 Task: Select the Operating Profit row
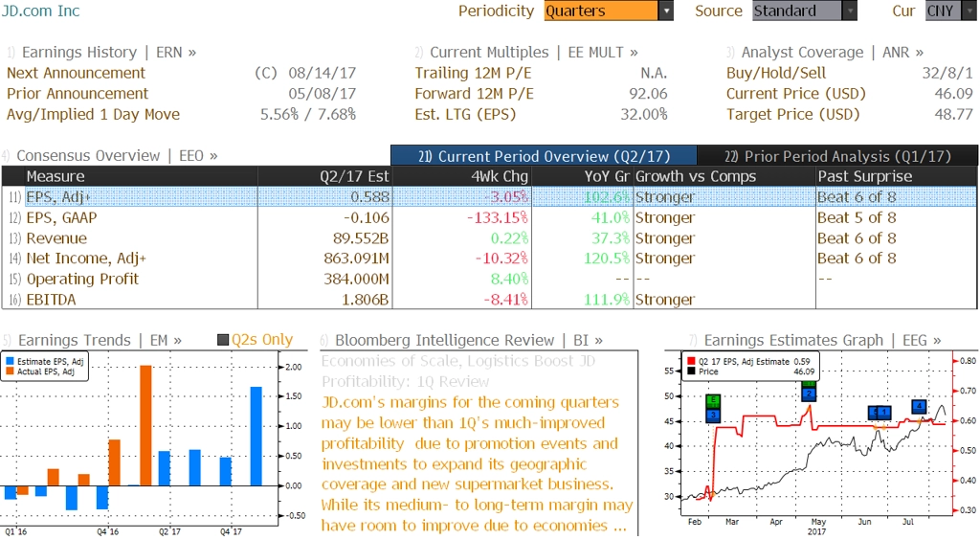click(x=490, y=279)
